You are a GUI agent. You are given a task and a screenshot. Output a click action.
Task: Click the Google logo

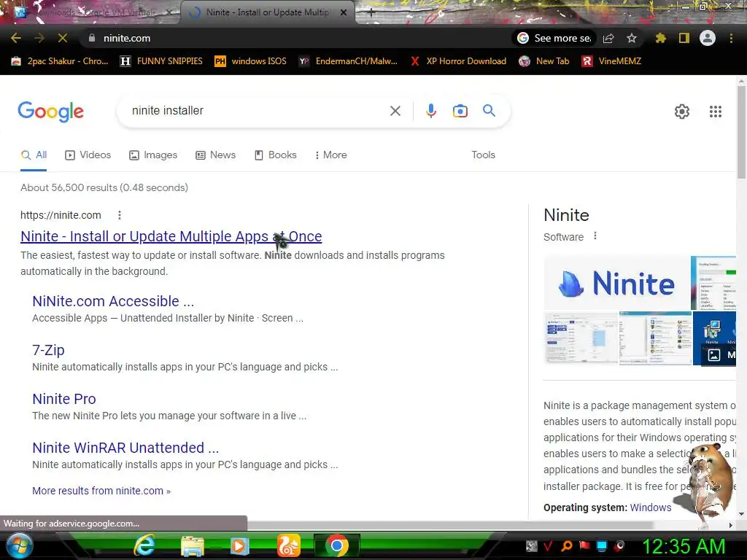point(50,112)
